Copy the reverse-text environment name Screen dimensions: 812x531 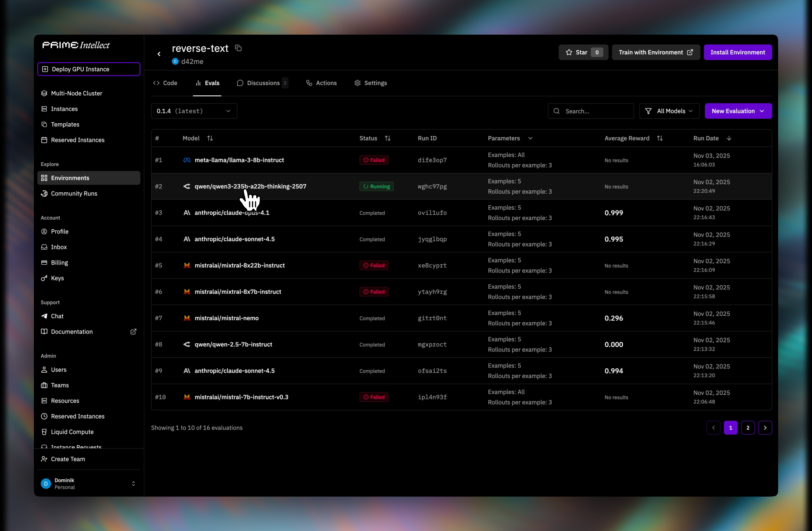pyautogui.click(x=238, y=48)
